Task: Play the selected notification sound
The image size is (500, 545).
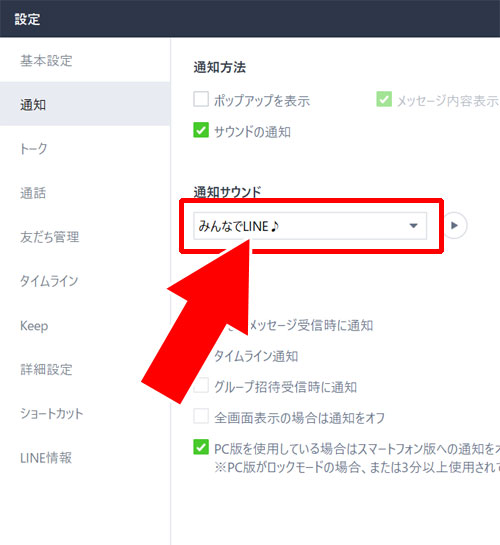Action: point(454,226)
